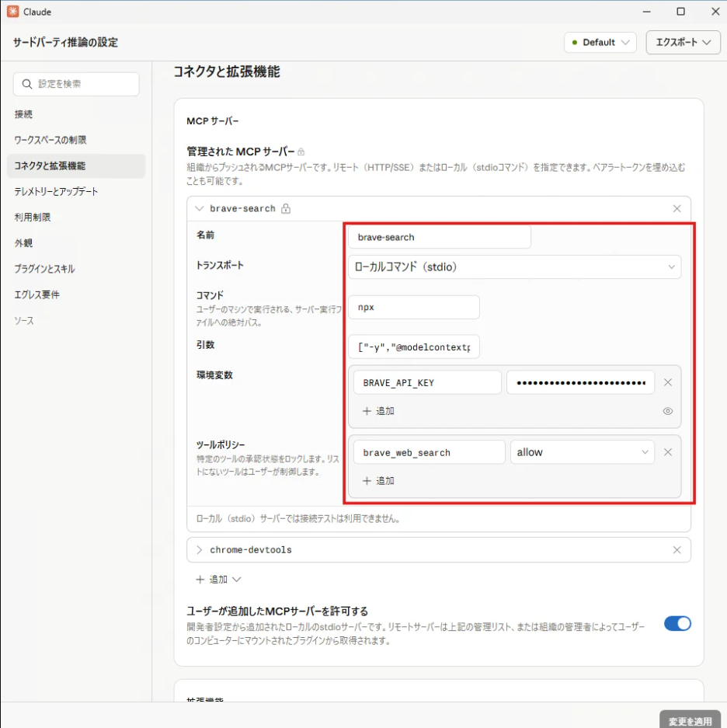727x728 pixels.
Task: Click 追加 under environment variables
Action: (x=378, y=411)
